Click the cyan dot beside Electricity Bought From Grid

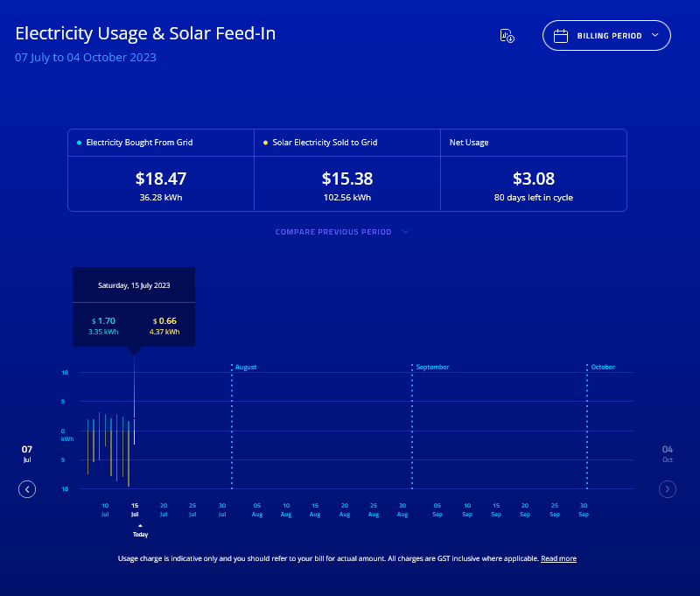point(79,142)
